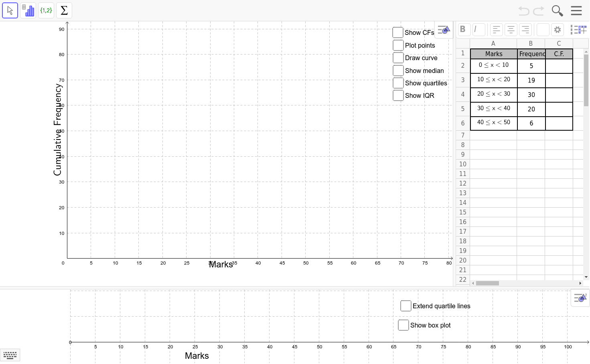Enable the Draw curve checkbox

click(398, 58)
